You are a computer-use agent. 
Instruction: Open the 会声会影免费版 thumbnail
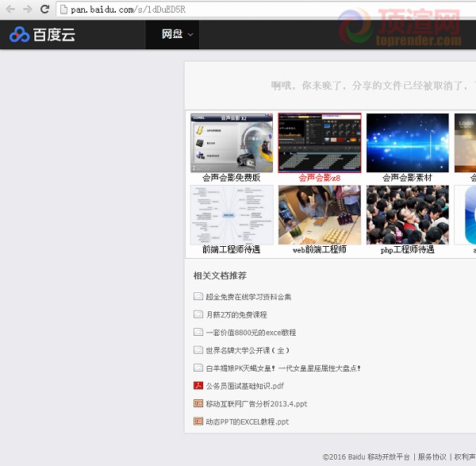point(232,143)
